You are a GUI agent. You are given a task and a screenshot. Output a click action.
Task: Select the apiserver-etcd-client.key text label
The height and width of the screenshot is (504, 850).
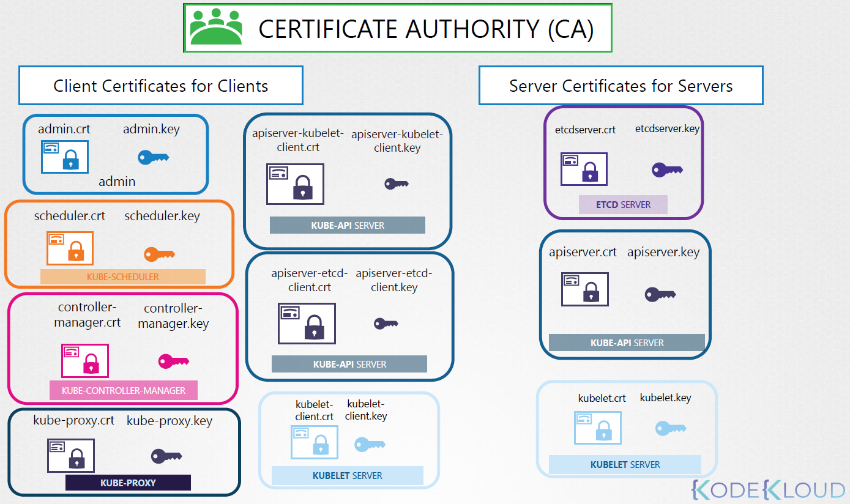(x=394, y=280)
